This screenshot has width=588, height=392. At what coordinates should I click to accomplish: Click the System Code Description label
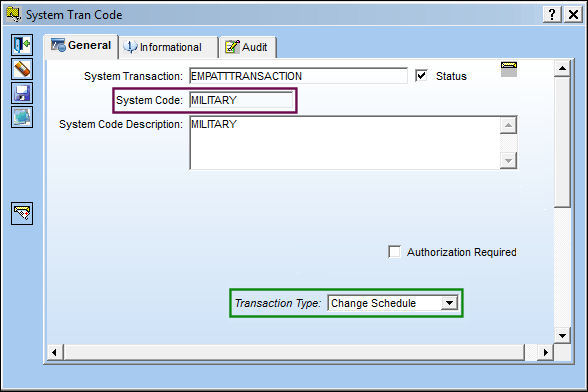pos(121,124)
